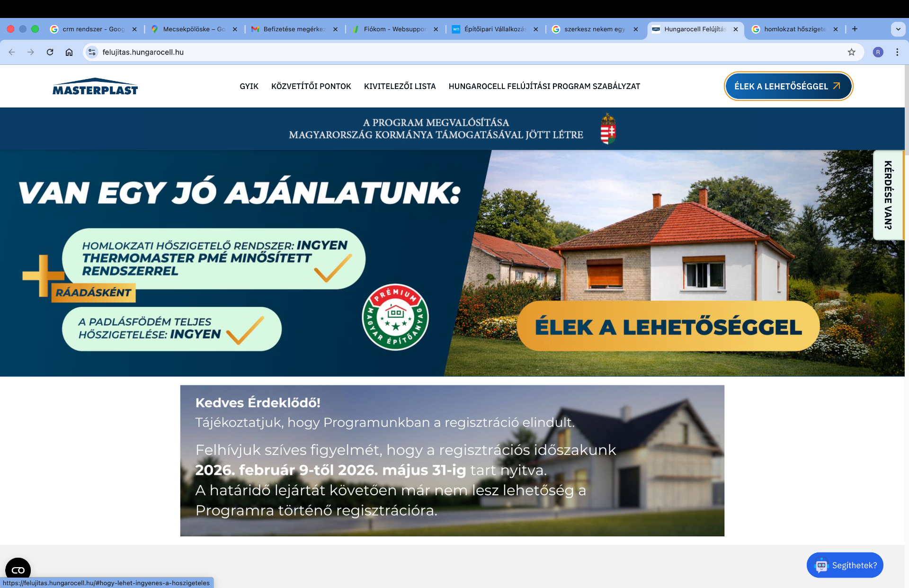909x588 pixels.
Task: Open KÖZVETÍTŐI PONTOK in the navigation
Action: tap(311, 86)
